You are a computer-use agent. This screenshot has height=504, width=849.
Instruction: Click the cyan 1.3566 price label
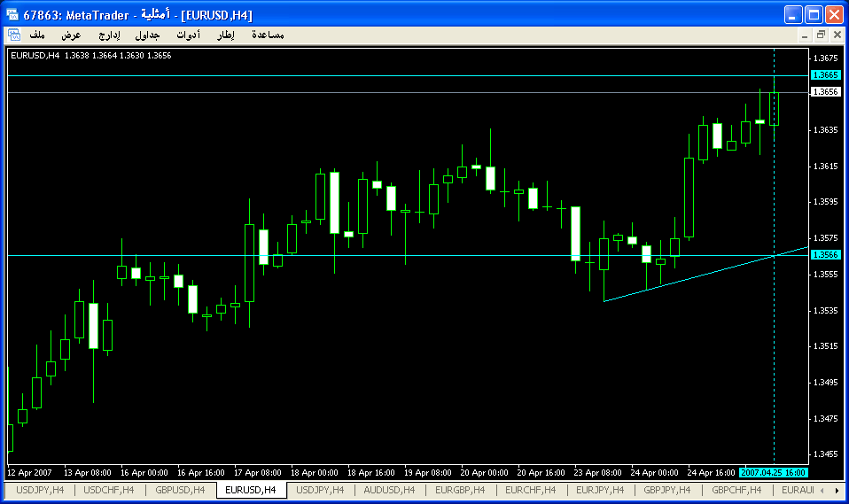[x=825, y=255]
